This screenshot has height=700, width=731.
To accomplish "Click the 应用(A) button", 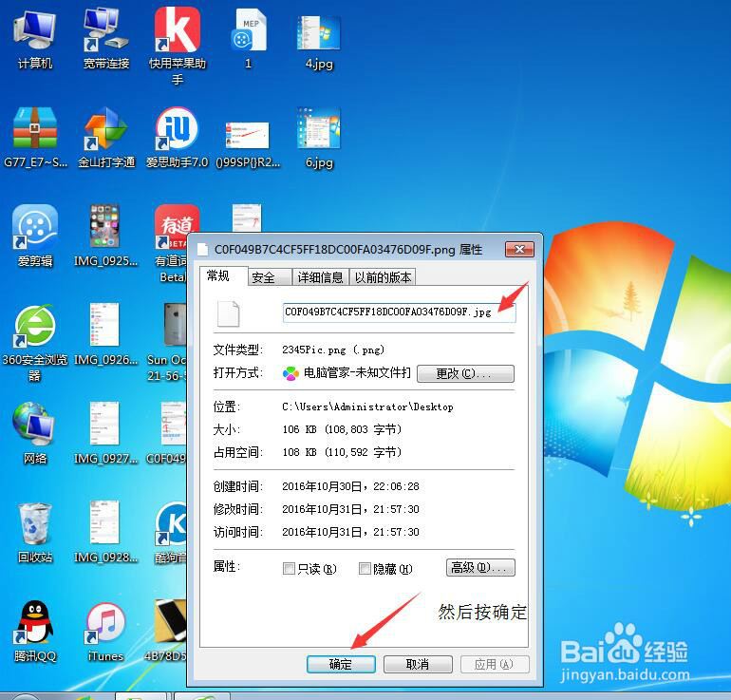I will coord(495,664).
